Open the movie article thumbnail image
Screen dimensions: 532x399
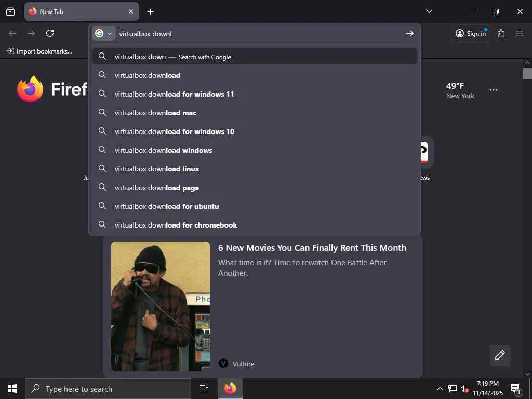coord(161,306)
